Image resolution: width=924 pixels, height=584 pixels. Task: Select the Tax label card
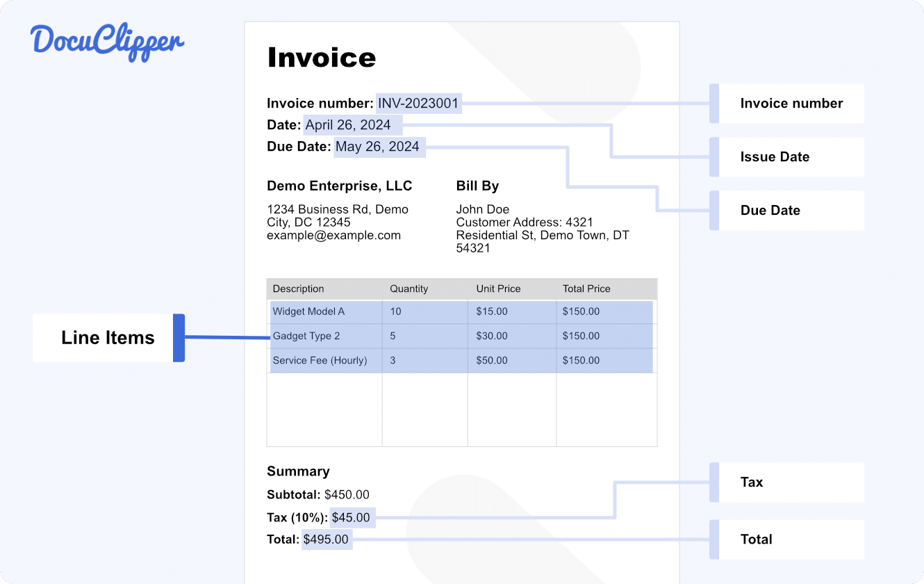(x=789, y=482)
